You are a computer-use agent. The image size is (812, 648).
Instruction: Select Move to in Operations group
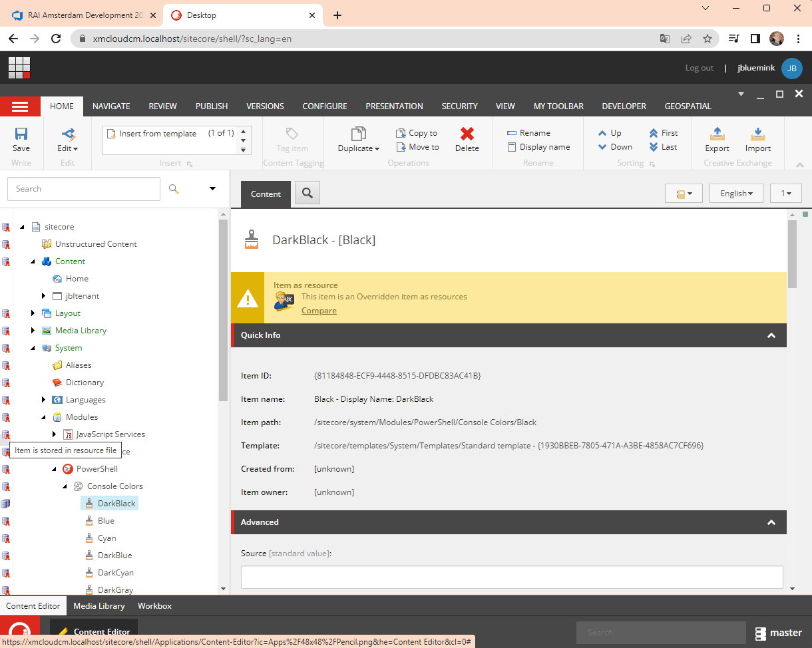pyautogui.click(x=418, y=147)
